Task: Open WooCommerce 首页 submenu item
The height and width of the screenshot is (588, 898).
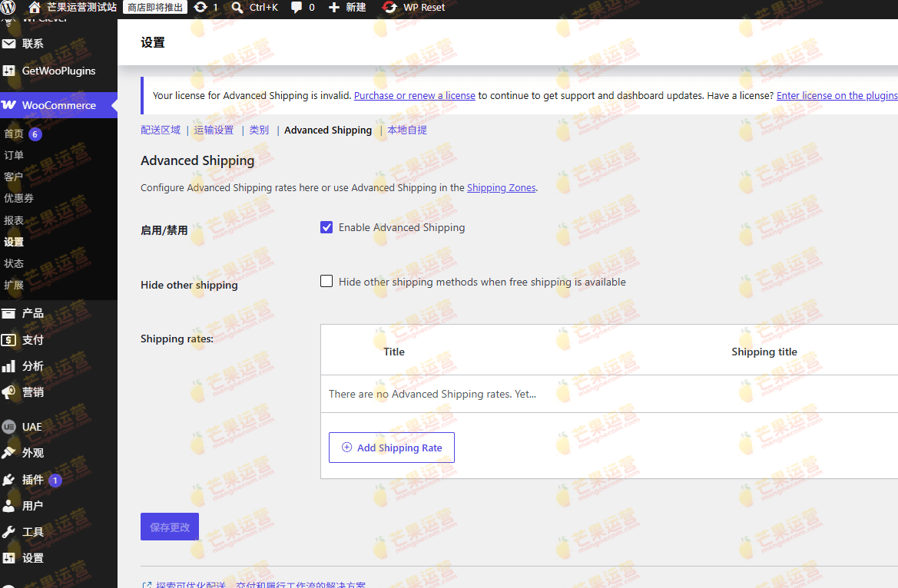Action: (x=14, y=134)
